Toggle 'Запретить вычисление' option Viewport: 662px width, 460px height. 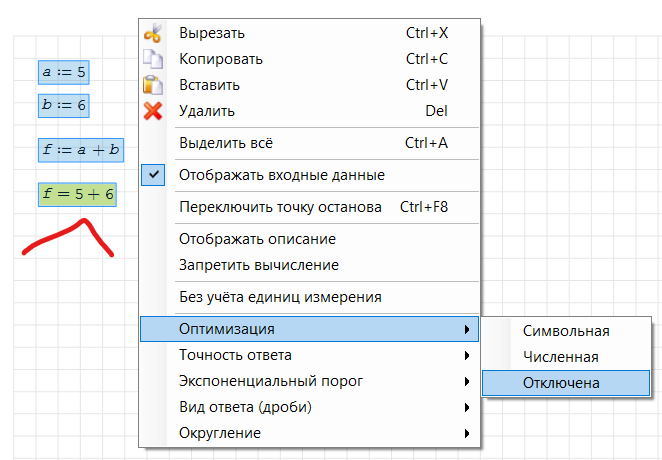point(258,265)
